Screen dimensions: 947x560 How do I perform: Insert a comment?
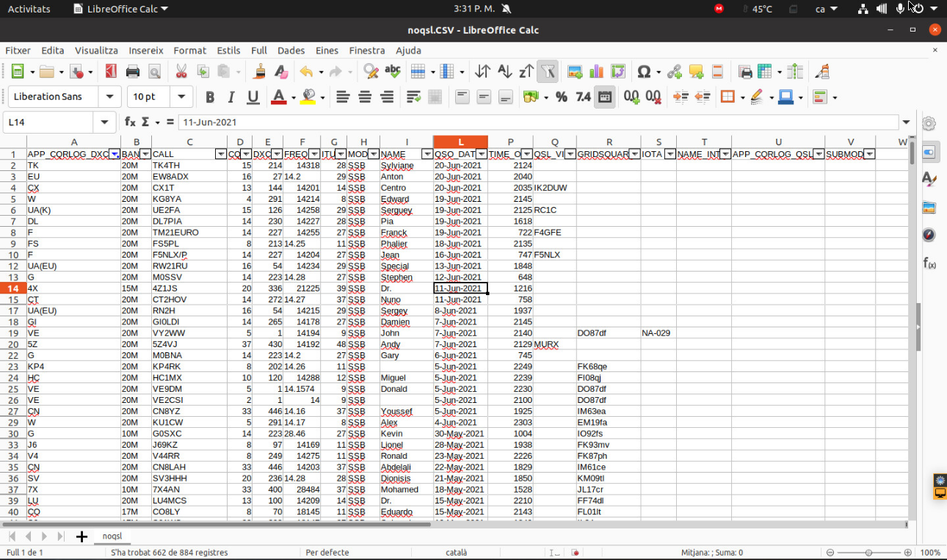coord(696,71)
